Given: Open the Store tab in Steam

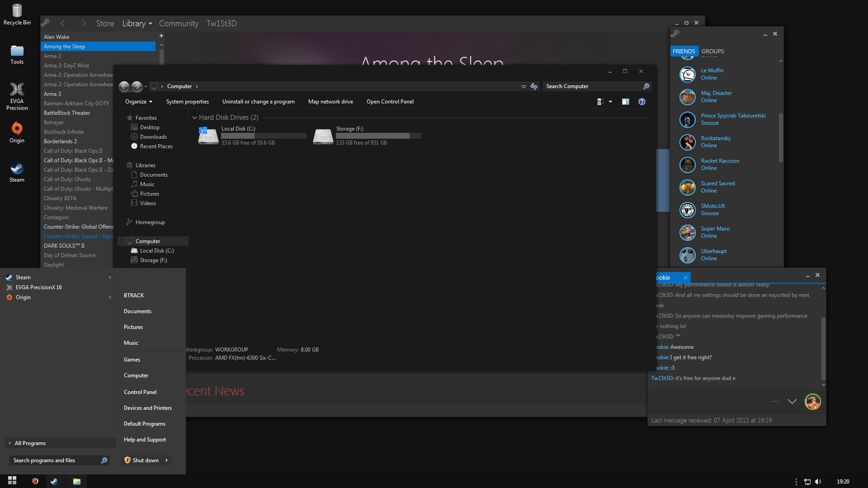Looking at the screenshot, I should point(105,23).
